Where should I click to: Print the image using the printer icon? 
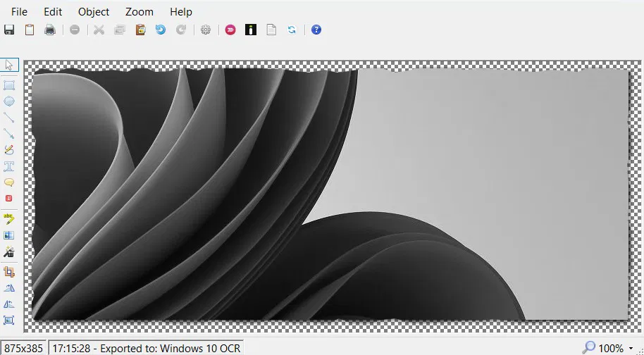(50, 30)
